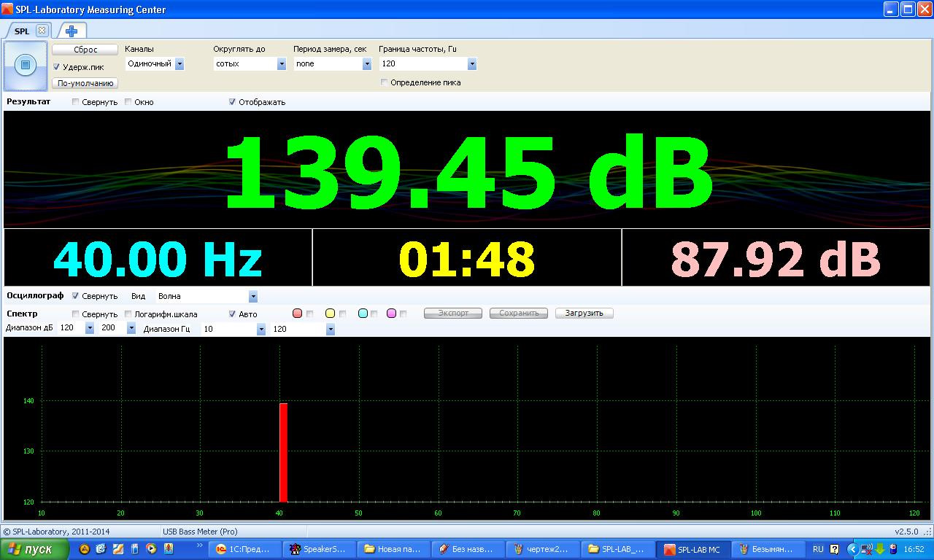The width and height of the screenshot is (934, 560).
Task: Click the Экспорт button
Action: (x=453, y=314)
